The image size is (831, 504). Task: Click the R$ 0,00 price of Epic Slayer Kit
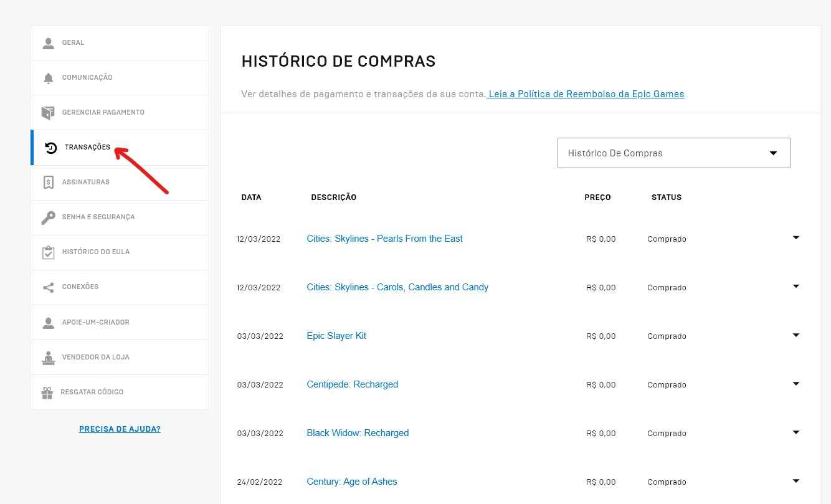(x=601, y=336)
